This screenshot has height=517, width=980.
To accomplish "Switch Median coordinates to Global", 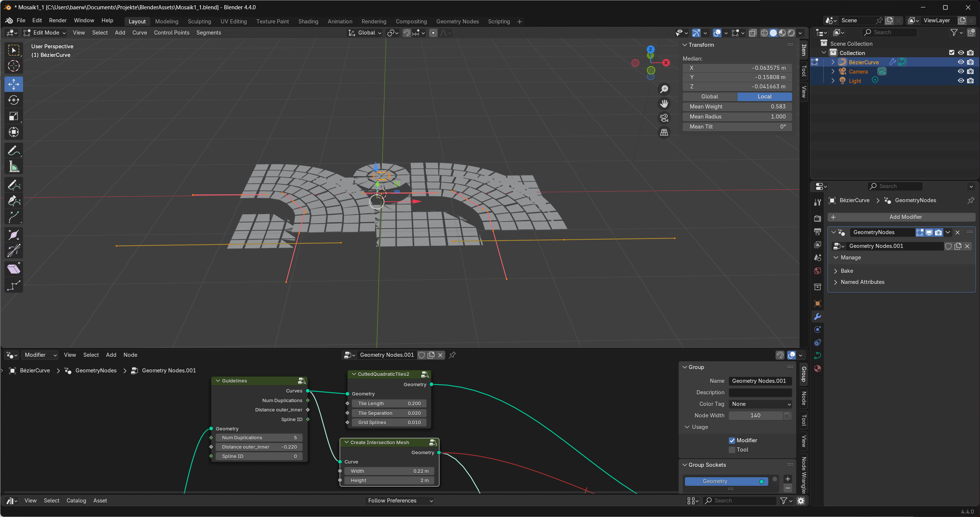I will coord(710,97).
